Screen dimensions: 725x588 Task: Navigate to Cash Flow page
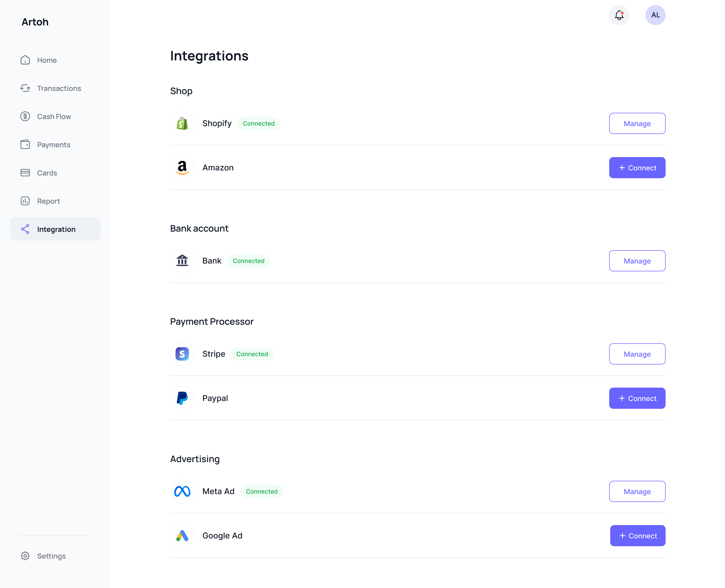[x=54, y=117]
